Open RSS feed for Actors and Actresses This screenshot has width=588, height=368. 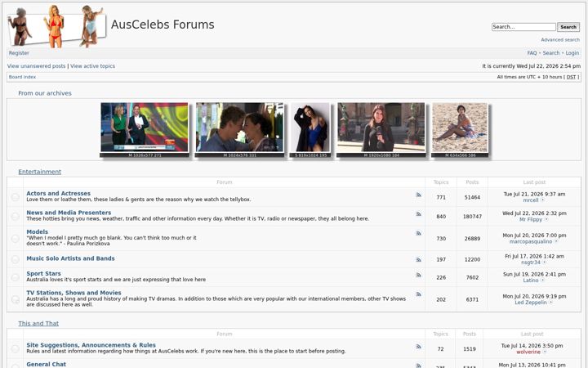(418, 195)
